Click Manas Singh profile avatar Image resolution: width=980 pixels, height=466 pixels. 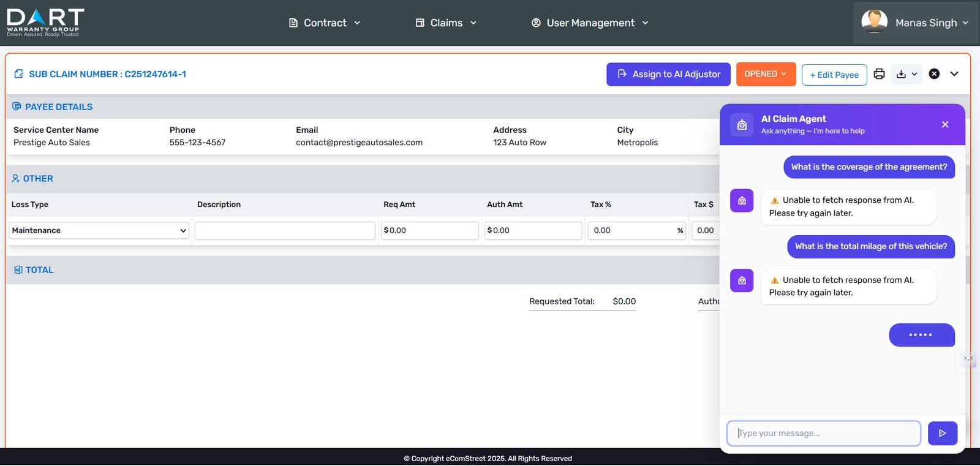coord(874,22)
